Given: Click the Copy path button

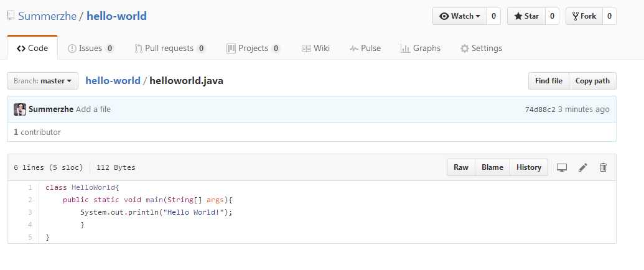Looking at the screenshot, I should [x=592, y=81].
